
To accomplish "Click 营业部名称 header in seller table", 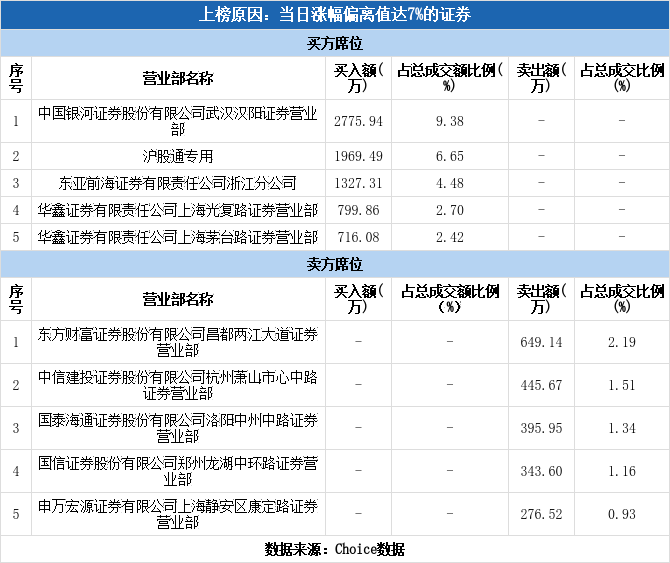I will pyautogui.click(x=178, y=299).
